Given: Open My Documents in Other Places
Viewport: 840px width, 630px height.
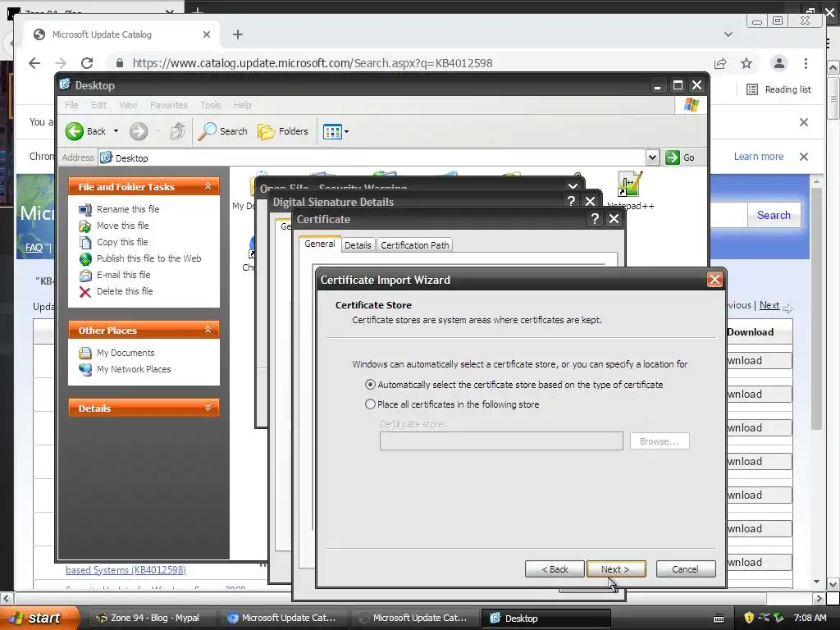Looking at the screenshot, I should click(126, 353).
